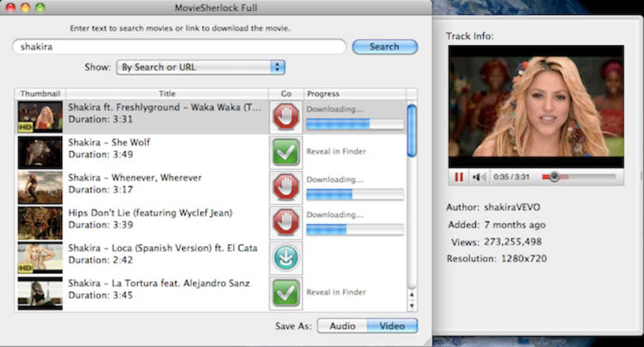Select Audio in the Save As control
Viewport: 644px width, 347px height.
[x=343, y=326]
